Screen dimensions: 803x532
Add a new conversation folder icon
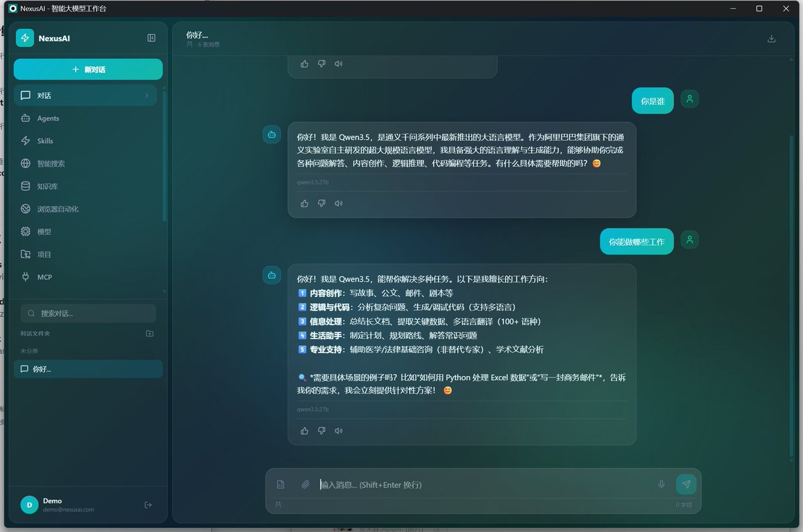pyautogui.click(x=150, y=333)
